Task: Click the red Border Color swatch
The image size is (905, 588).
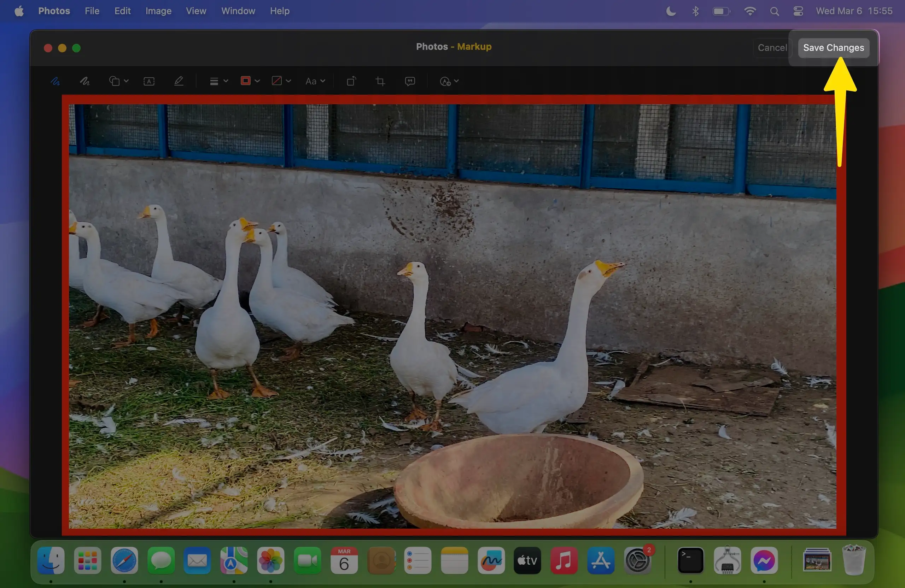Action: (246, 81)
